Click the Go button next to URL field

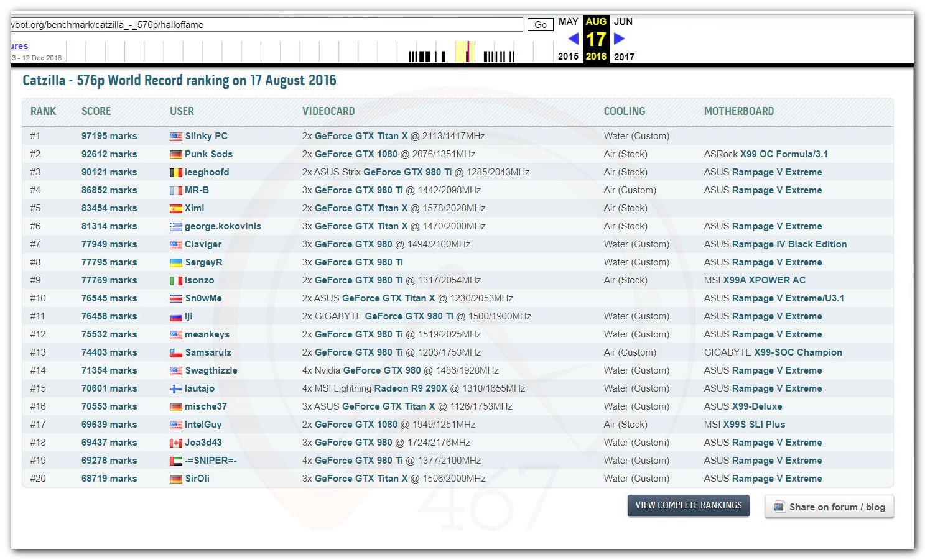tap(540, 25)
